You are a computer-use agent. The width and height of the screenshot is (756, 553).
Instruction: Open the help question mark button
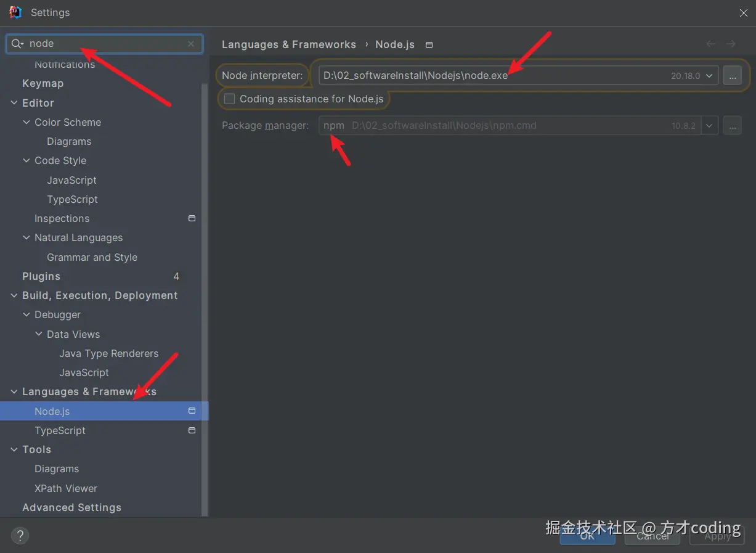(20, 535)
